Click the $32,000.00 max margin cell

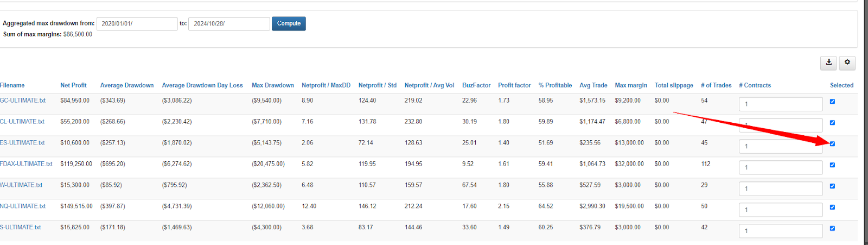point(629,164)
